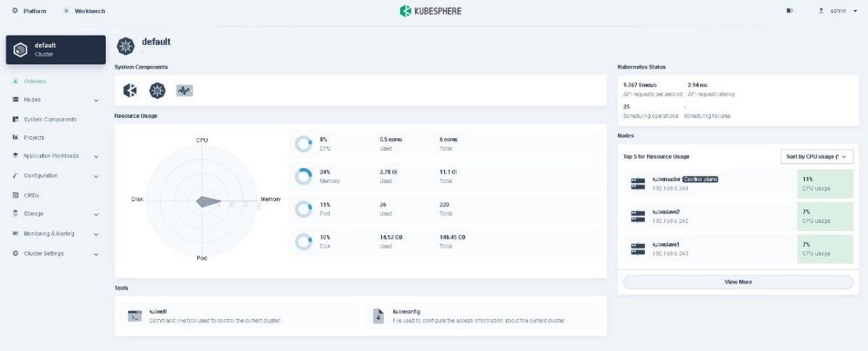Click the Workbench label in top bar
868x351 pixels.
(90, 11)
